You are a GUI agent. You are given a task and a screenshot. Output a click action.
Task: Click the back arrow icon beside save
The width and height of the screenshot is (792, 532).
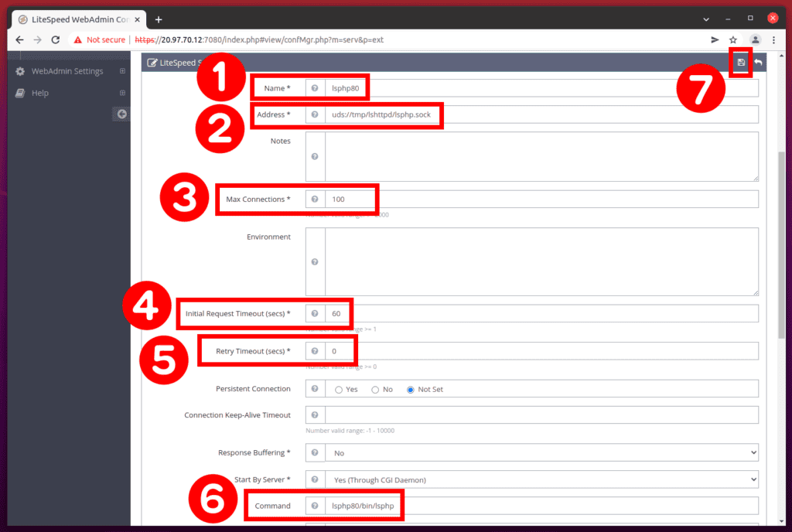[x=758, y=62]
